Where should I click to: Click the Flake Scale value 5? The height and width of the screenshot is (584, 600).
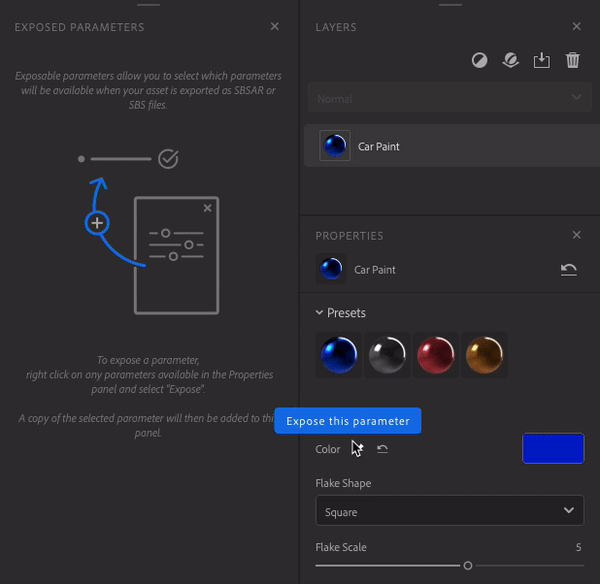click(579, 547)
